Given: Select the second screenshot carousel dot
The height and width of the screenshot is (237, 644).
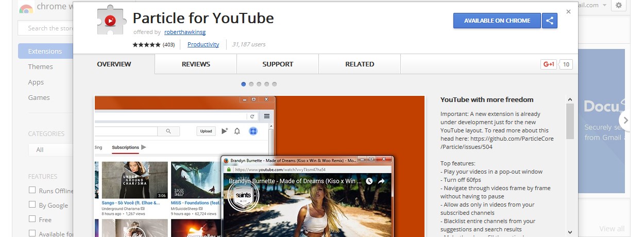Looking at the screenshot, I should 251,84.
